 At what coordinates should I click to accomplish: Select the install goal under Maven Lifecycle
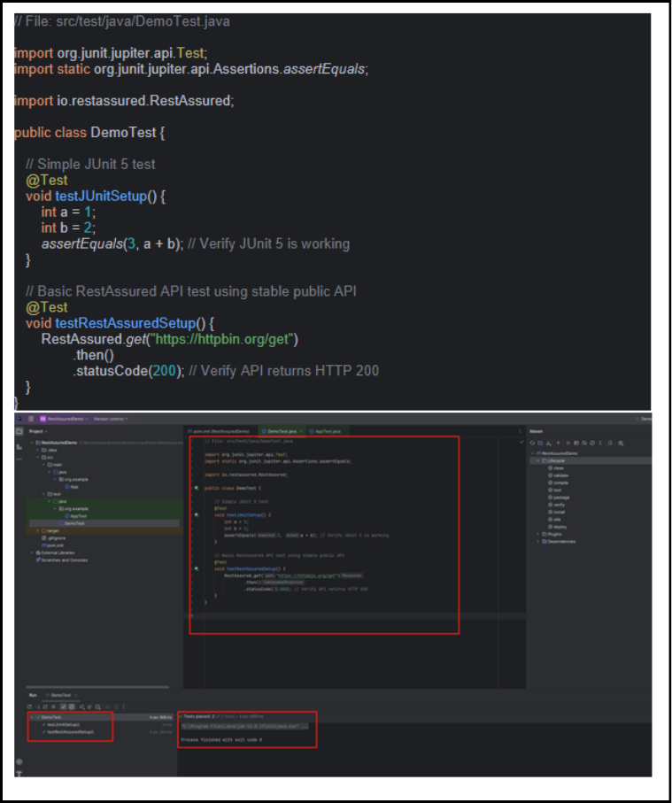click(559, 512)
